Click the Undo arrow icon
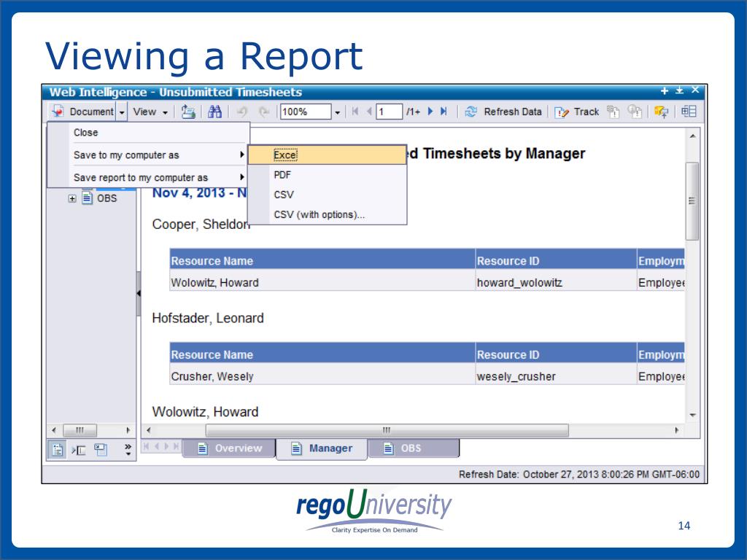The image size is (747, 560). pos(242,112)
